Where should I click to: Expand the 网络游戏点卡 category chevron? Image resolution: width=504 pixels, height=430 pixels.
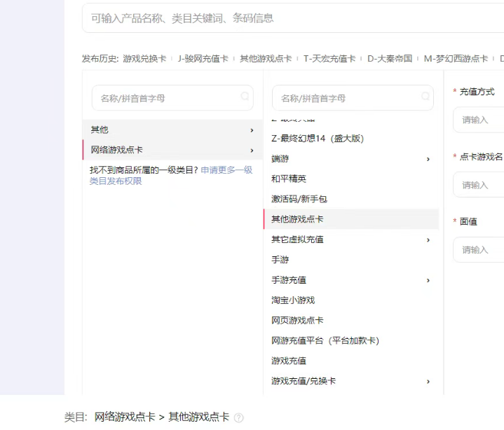252,151
